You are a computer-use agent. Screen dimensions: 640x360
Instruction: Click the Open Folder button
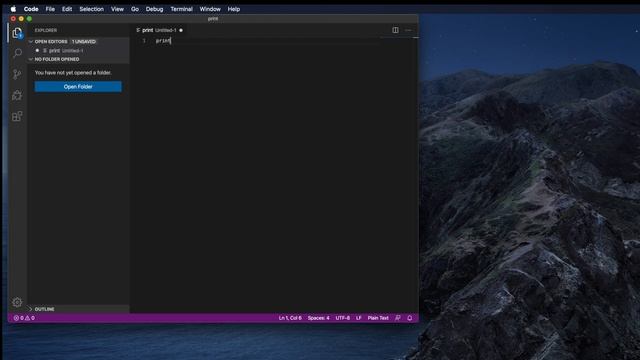78,87
